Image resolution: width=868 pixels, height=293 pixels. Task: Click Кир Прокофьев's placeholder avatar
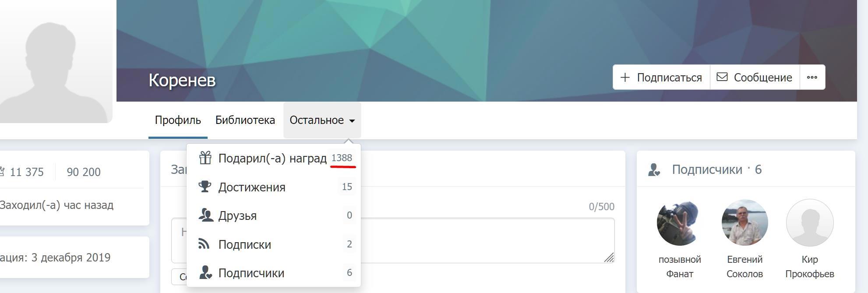point(810,222)
